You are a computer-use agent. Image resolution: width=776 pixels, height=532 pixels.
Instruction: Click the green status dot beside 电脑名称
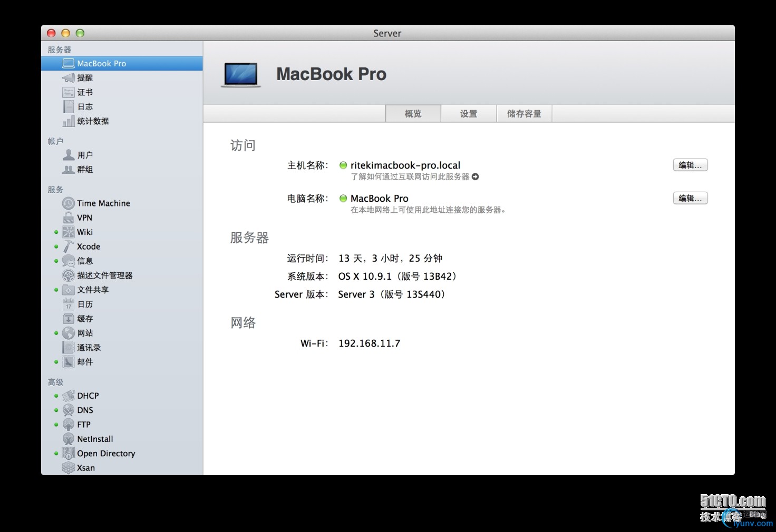pyautogui.click(x=343, y=199)
